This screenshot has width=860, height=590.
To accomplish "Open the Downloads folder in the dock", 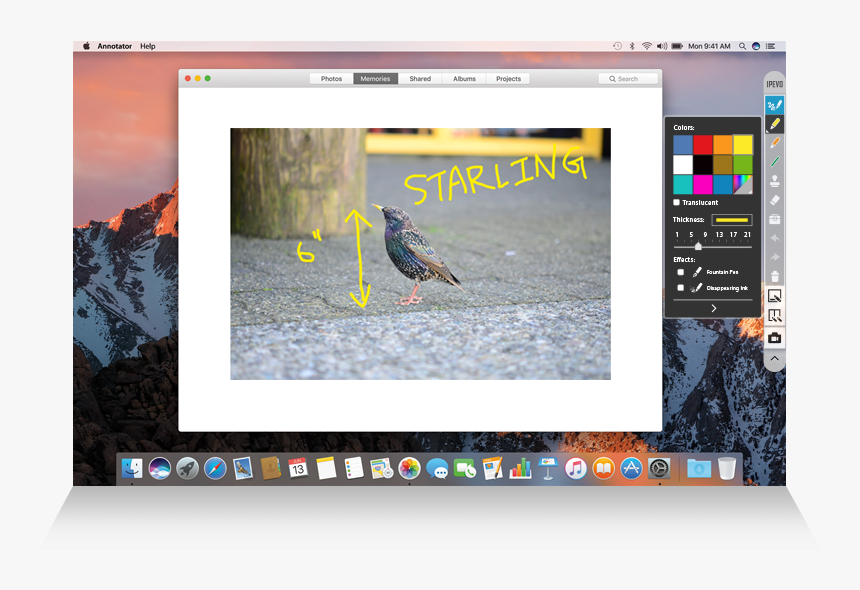I will click(699, 469).
